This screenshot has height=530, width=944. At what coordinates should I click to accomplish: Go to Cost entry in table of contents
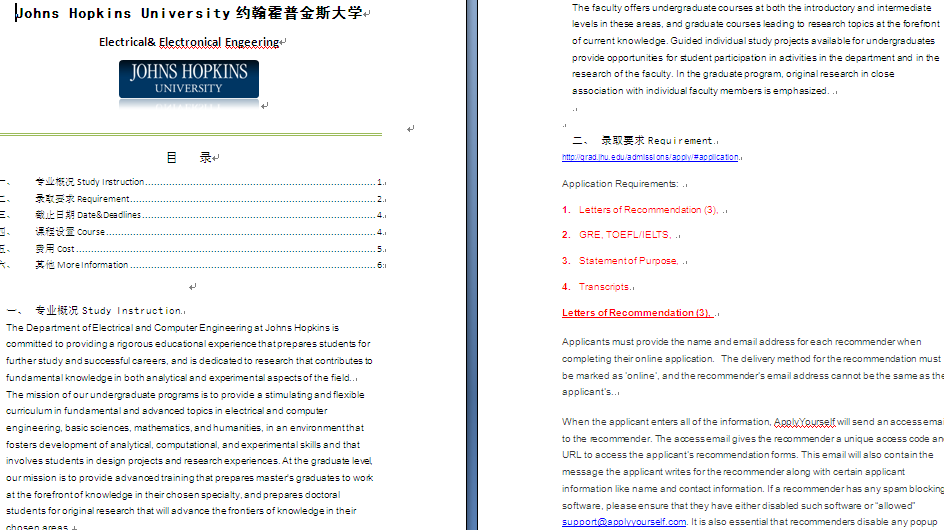(193, 249)
